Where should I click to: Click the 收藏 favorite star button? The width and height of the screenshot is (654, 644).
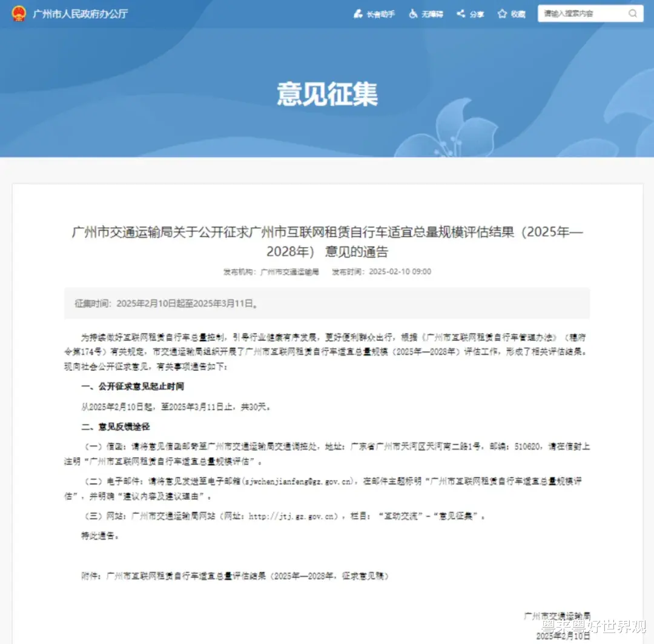click(511, 14)
